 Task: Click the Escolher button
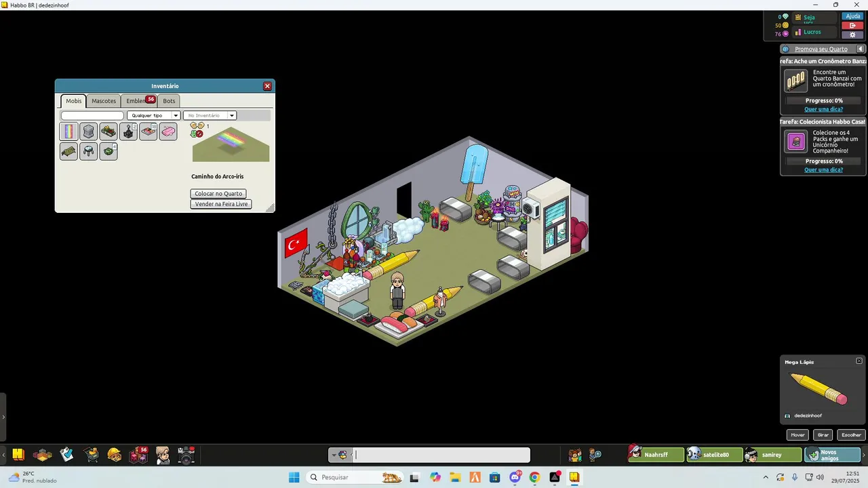click(x=851, y=435)
